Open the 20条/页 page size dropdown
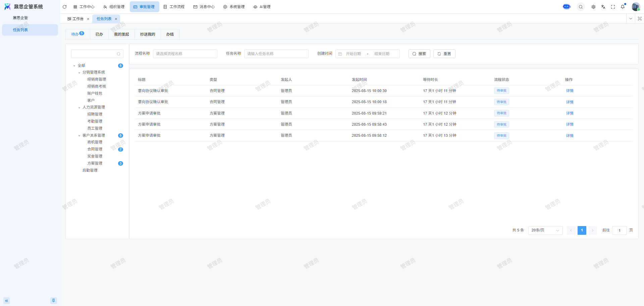644x306 pixels. (545, 230)
